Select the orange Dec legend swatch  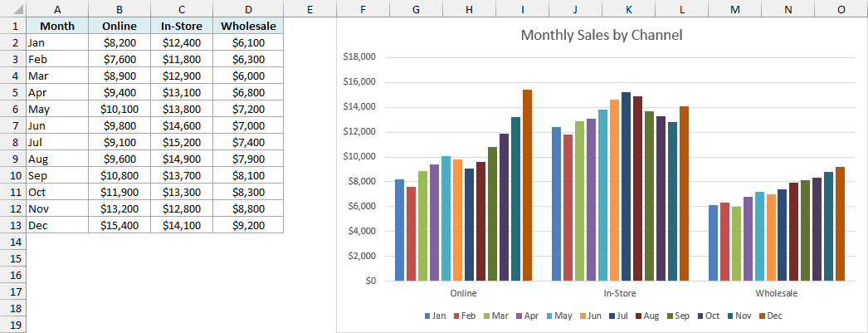[762, 316]
